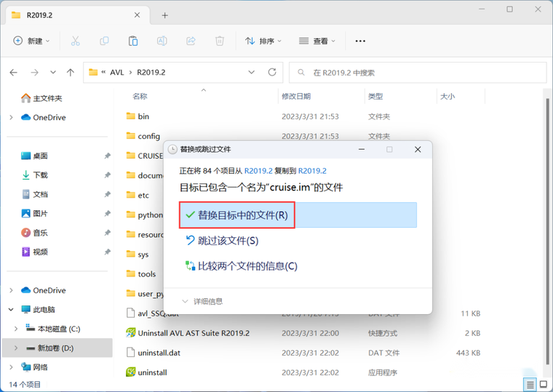Go forward with the right arrow

pyautogui.click(x=34, y=73)
